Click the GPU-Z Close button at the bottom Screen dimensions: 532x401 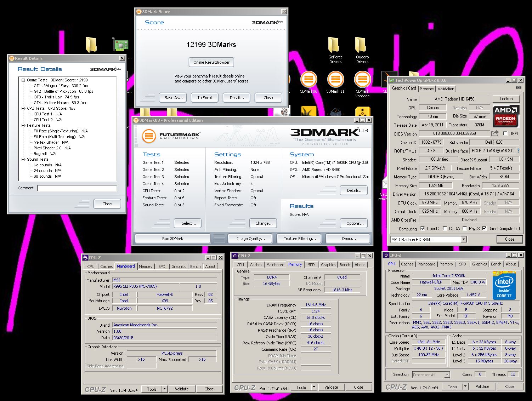[509, 239]
